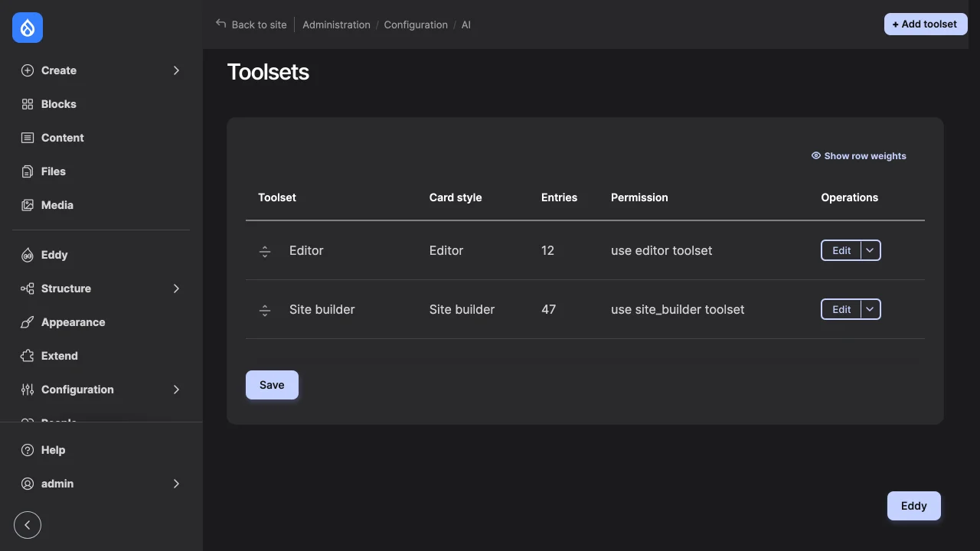This screenshot has height=551, width=980.
Task: Grab the drag handle of the Editor row
Action: point(265,251)
